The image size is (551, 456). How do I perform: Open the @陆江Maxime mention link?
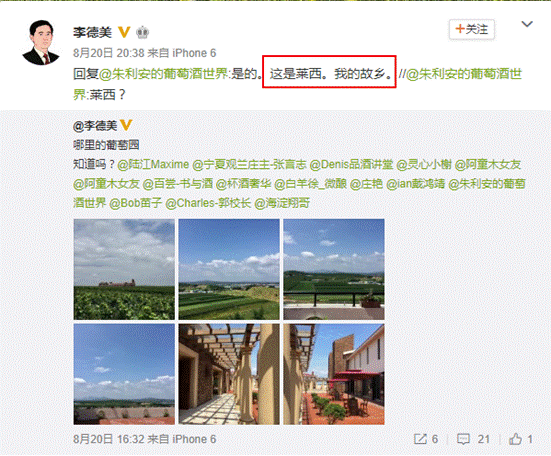[153, 164]
